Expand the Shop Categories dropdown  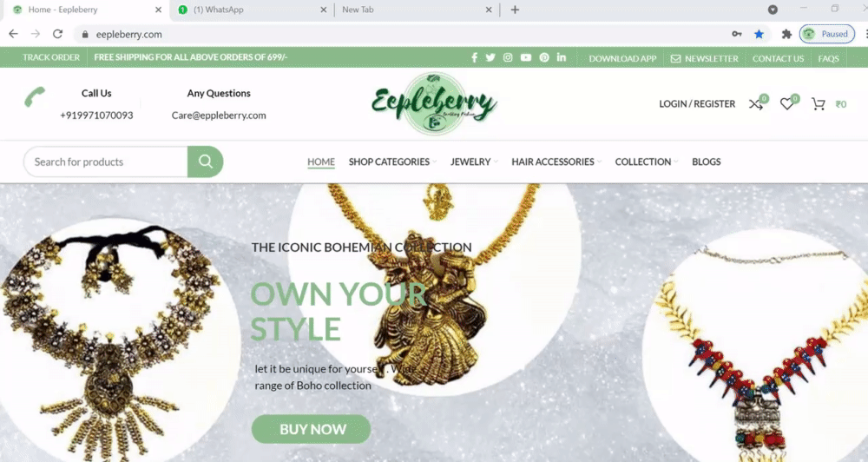392,162
